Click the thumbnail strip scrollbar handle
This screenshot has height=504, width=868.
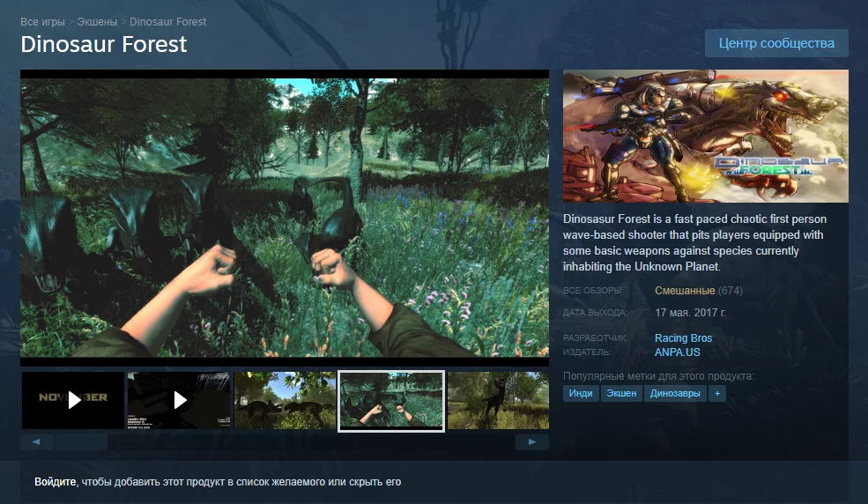pyautogui.click(x=81, y=442)
